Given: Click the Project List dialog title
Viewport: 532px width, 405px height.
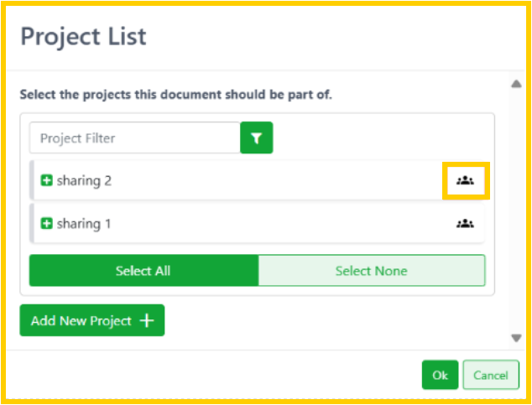Looking at the screenshot, I should (83, 36).
